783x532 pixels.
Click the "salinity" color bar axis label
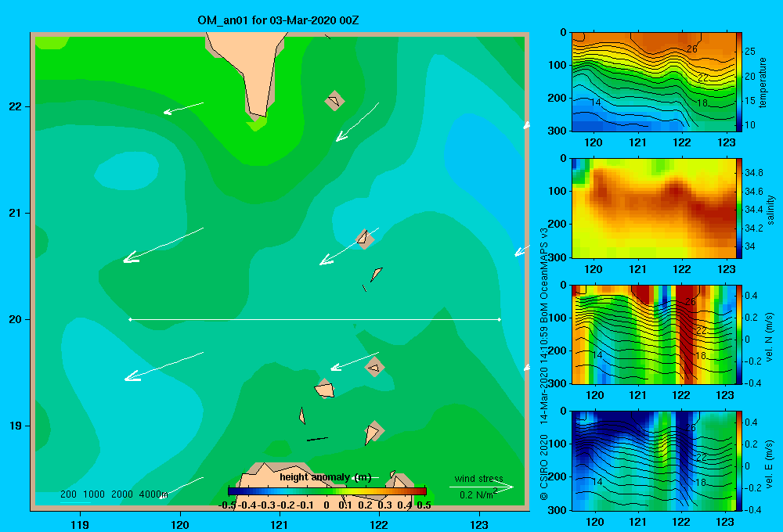point(770,210)
